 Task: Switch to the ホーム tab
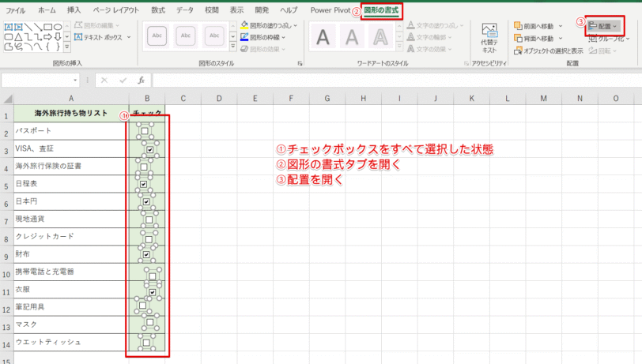(x=47, y=10)
